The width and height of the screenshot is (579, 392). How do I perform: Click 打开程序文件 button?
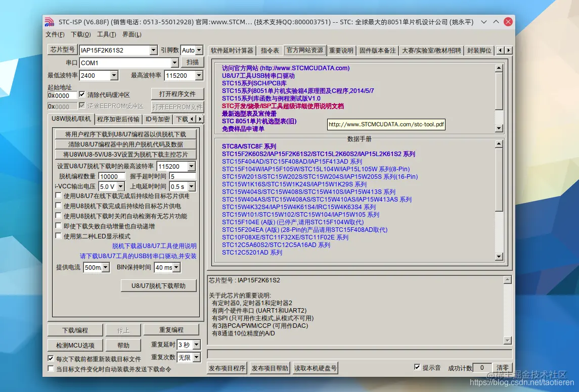tap(177, 94)
